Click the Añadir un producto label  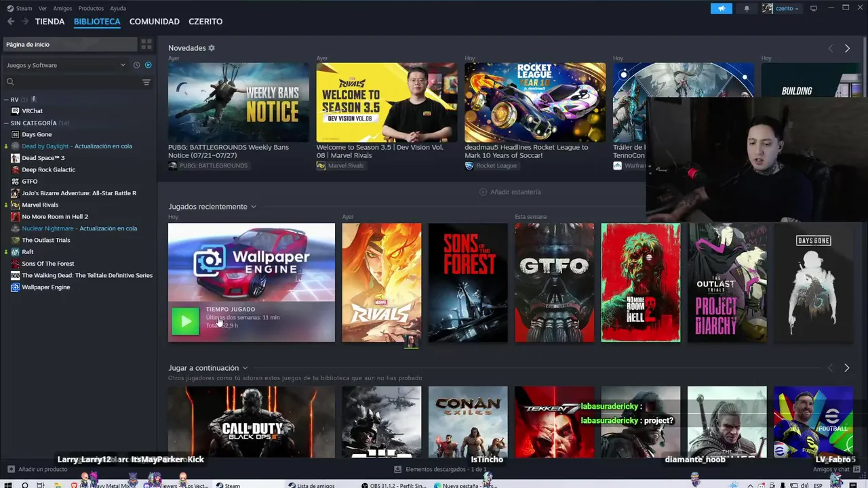(43, 469)
